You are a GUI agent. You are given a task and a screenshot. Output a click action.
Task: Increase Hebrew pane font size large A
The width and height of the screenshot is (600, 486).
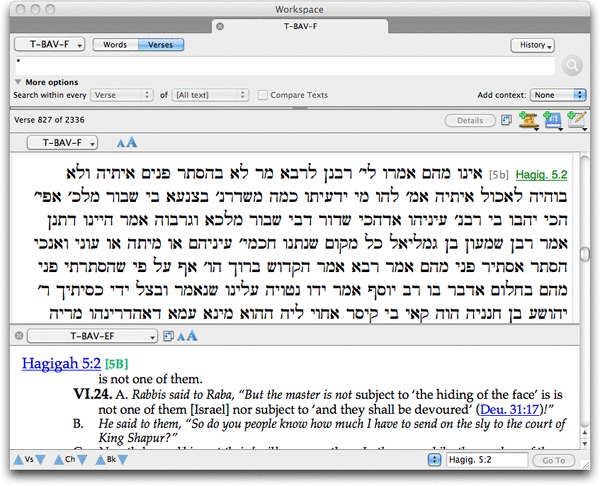(131, 142)
